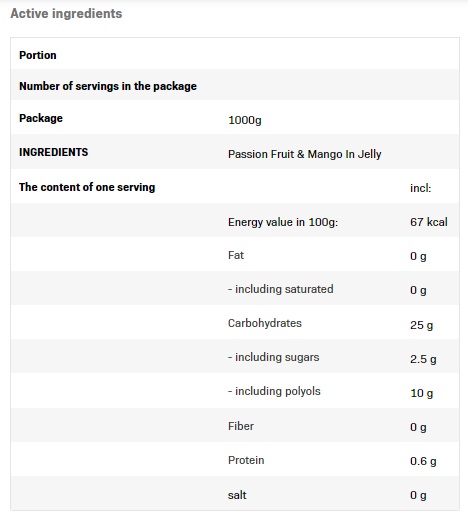
Task: Click The content of one serving label
Action: coord(87,187)
